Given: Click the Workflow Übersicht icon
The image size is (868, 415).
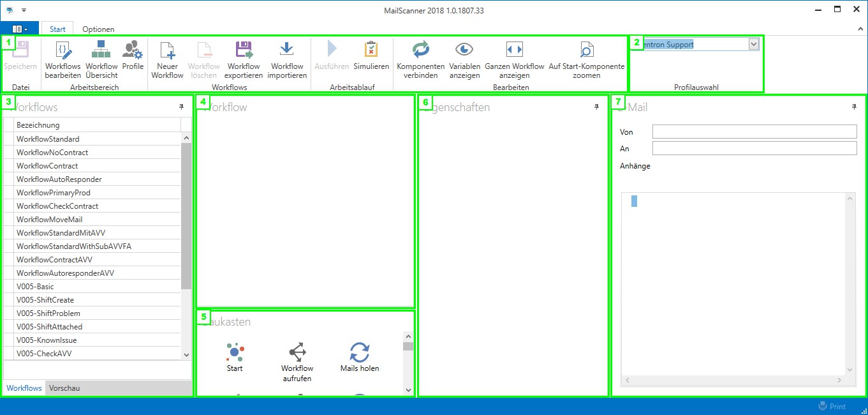Looking at the screenshot, I should coord(101,50).
